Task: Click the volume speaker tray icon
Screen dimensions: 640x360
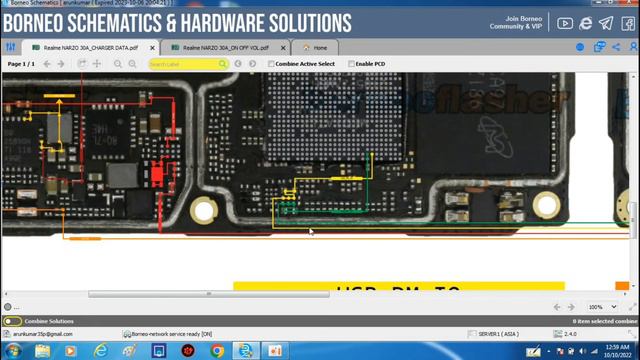Action: coord(582,351)
